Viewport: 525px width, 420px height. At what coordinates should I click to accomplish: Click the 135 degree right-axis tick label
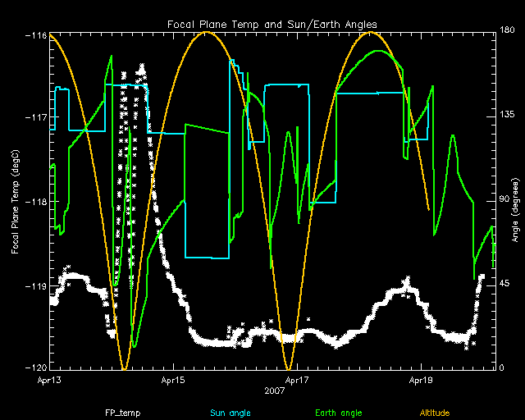(506, 116)
